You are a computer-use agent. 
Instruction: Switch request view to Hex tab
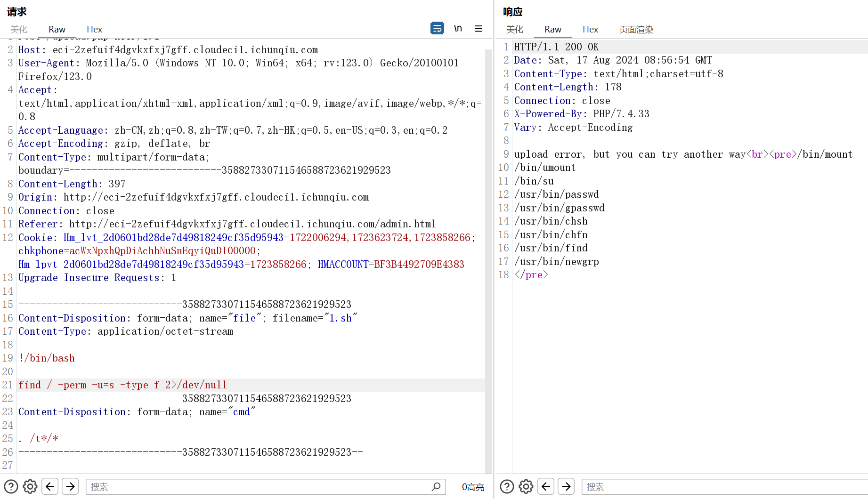coord(94,29)
